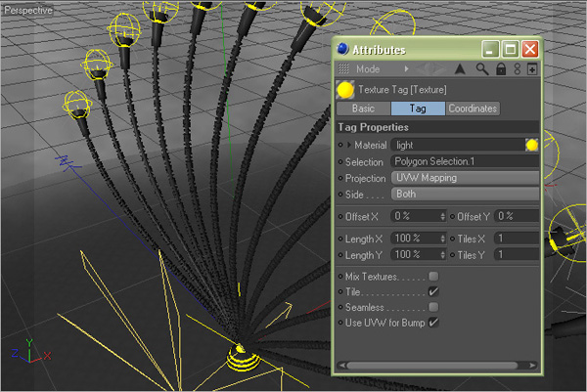The height and width of the screenshot is (392, 587).
Task: Click the search magnifier icon in Attributes
Action: click(x=482, y=69)
